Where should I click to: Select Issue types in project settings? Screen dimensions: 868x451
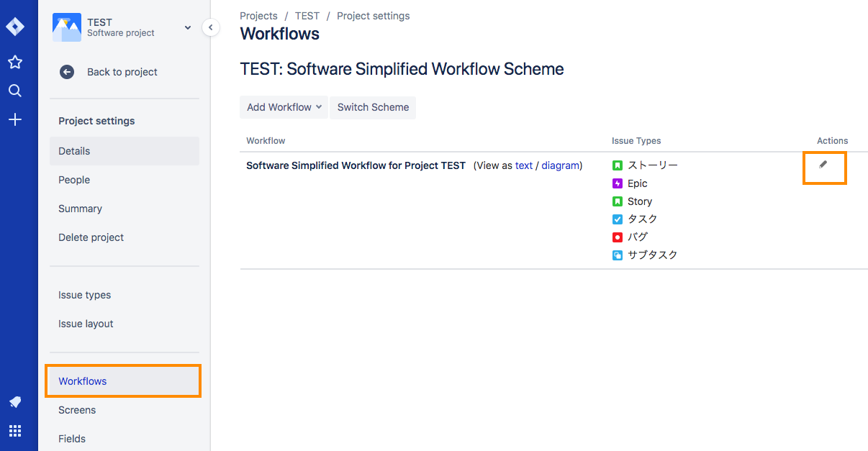pos(84,295)
